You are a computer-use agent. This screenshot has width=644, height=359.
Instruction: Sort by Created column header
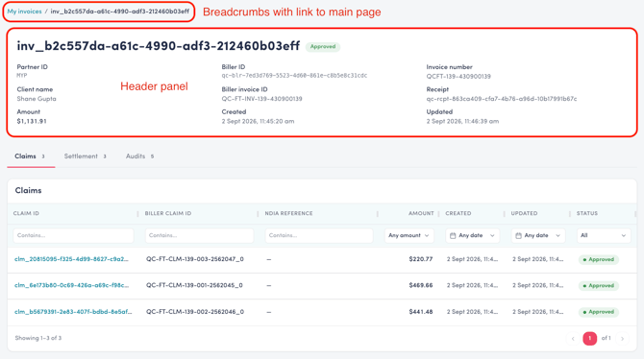click(458, 213)
